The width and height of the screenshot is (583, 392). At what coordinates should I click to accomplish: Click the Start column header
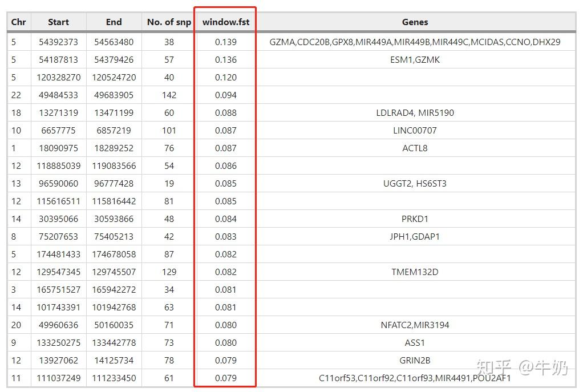click(58, 22)
